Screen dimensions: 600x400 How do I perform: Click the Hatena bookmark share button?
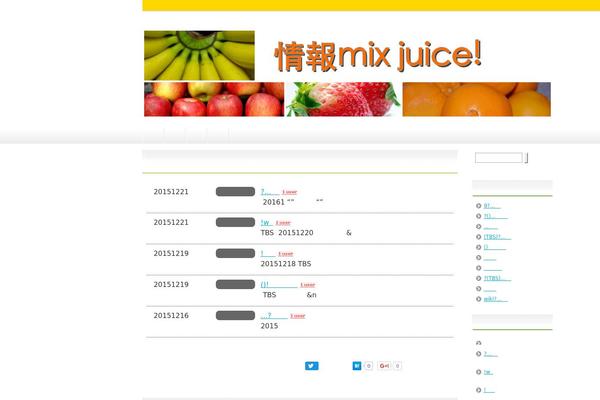pyautogui.click(x=357, y=366)
